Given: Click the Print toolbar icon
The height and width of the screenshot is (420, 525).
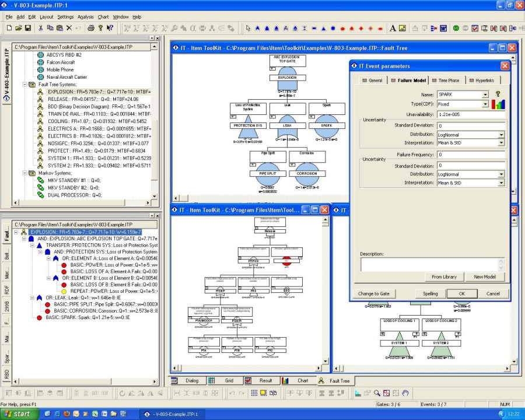Looking at the screenshot, I should click(x=91, y=28).
